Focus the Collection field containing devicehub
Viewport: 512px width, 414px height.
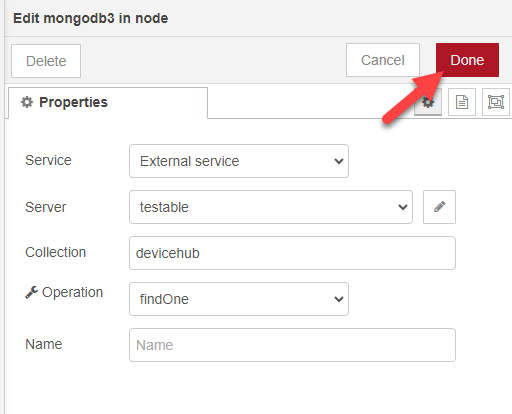click(x=292, y=253)
